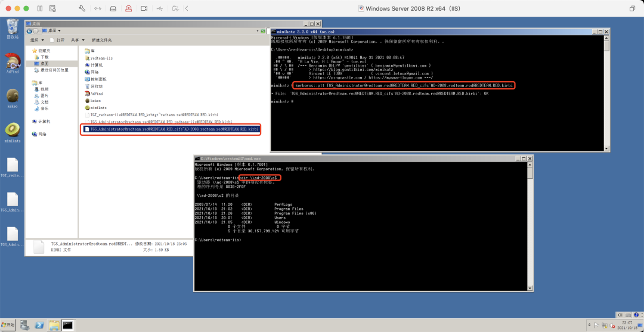Select kekeo in the Explorer file list

[x=93, y=101]
